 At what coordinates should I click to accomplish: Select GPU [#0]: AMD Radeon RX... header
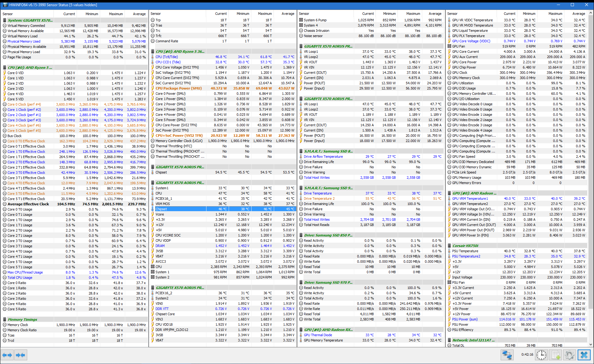tap(371, 330)
